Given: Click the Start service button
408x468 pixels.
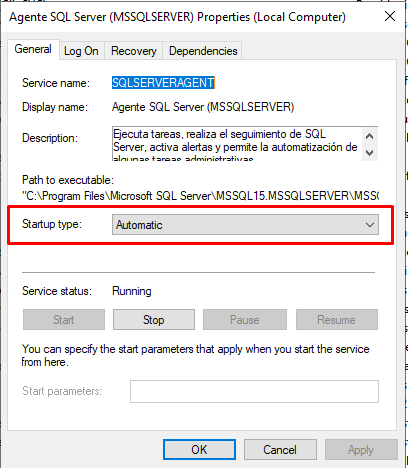Looking at the screenshot, I should (64, 320).
